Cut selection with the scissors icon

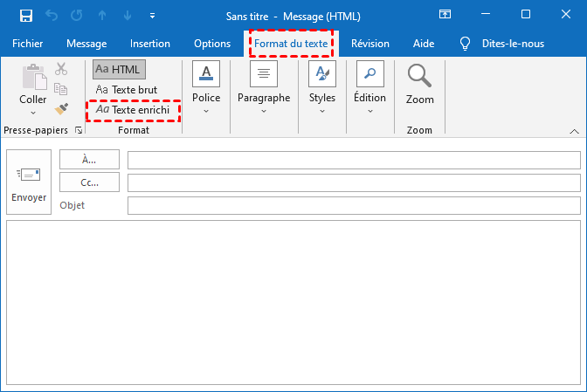[x=61, y=69]
